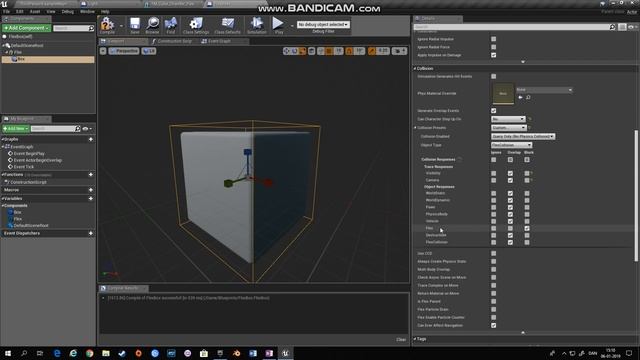This screenshot has height=360, width=640.
Task: Select Event BeginPlay in My Blueprint
Action: (29, 153)
